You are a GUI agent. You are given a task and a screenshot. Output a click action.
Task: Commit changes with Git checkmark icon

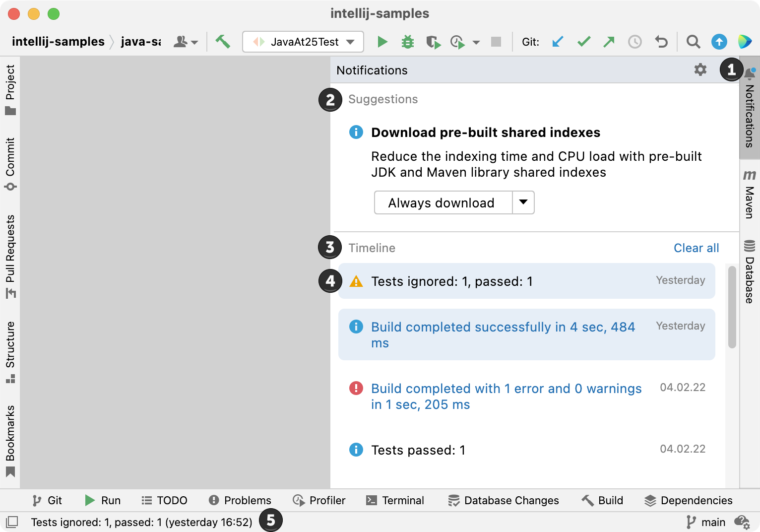tap(584, 42)
